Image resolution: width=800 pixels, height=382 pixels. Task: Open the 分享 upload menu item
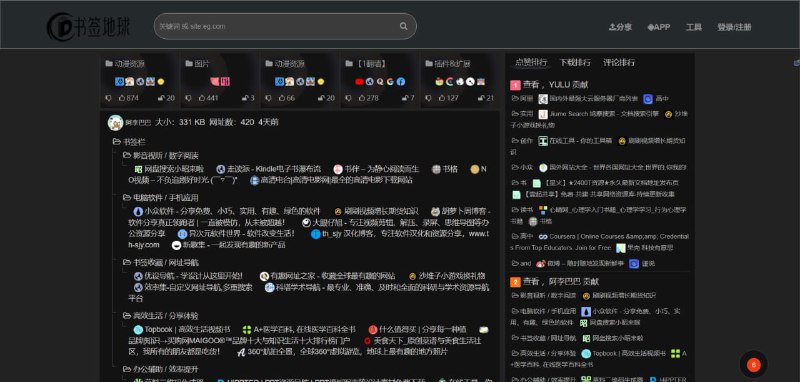[x=620, y=27]
